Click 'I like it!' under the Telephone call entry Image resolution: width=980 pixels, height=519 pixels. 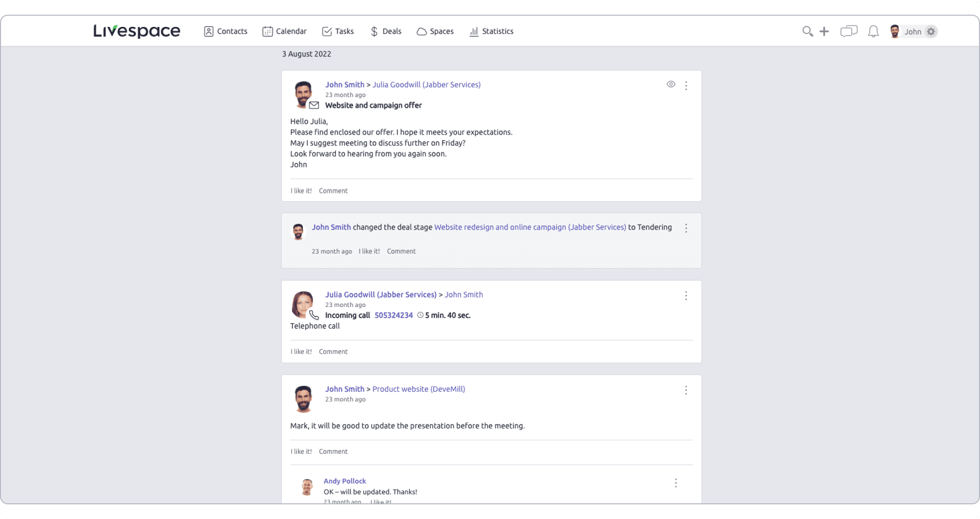click(x=301, y=352)
